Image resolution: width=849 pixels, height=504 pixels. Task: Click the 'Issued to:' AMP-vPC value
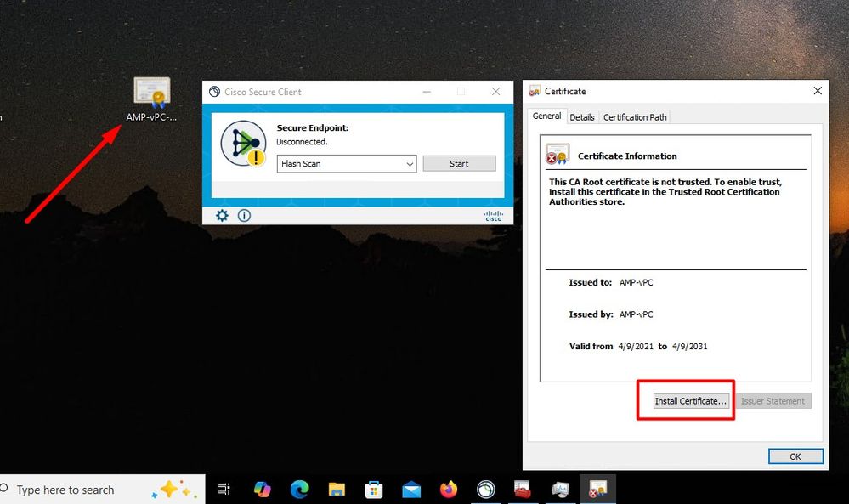click(x=637, y=282)
